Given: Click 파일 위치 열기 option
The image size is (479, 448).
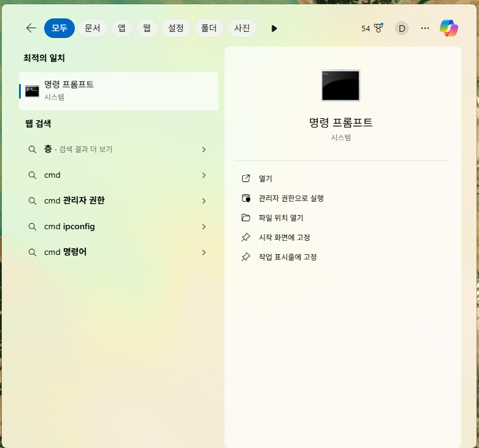Looking at the screenshot, I should point(281,218).
